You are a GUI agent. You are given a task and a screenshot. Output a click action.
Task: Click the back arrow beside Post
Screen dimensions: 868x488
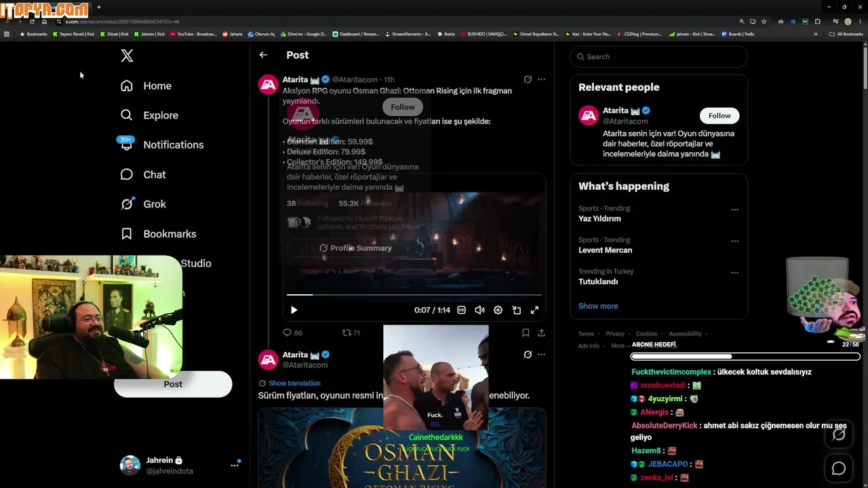point(263,55)
